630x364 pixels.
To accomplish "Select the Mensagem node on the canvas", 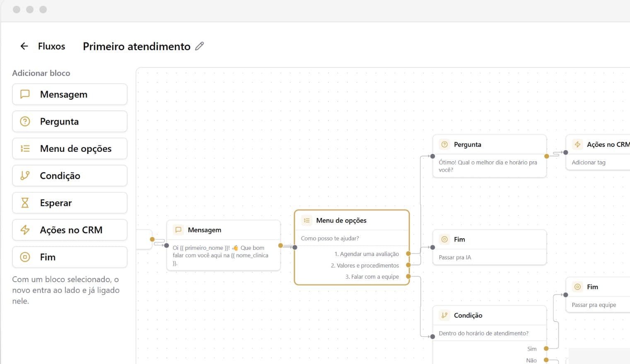I will [224, 245].
